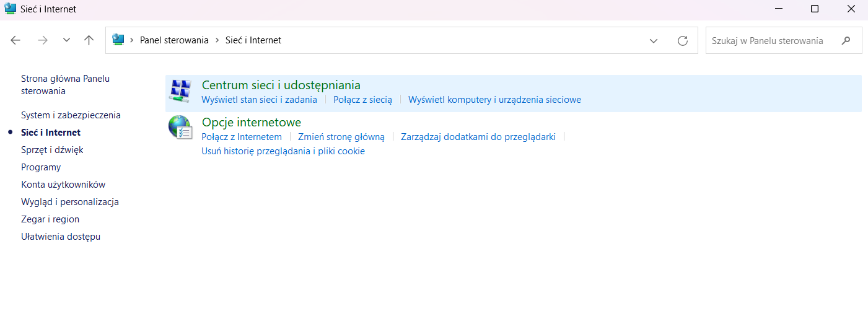Open System i zabezpieczenia in sidebar
This screenshot has width=868, height=324.
(71, 115)
